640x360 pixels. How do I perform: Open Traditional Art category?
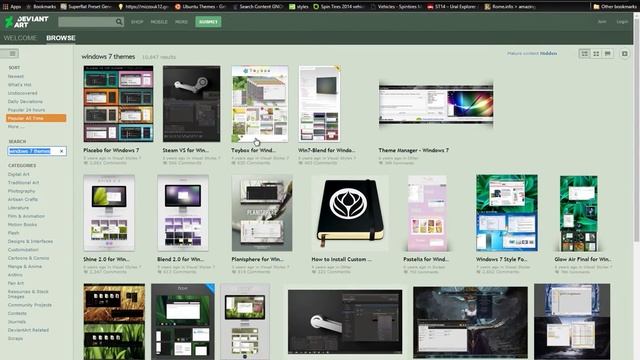23,182
